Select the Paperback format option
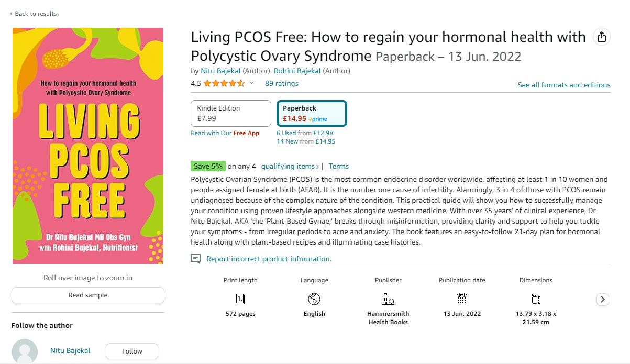 click(x=312, y=113)
